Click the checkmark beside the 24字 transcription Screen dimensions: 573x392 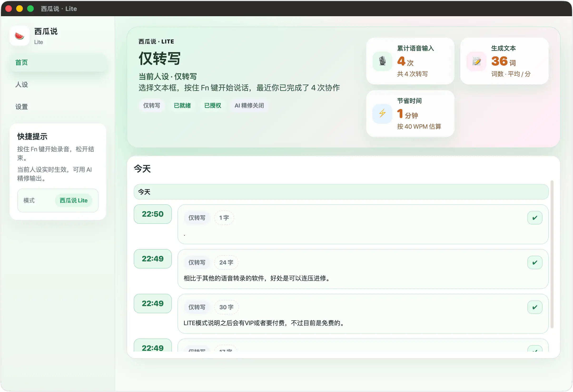click(x=534, y=262)
